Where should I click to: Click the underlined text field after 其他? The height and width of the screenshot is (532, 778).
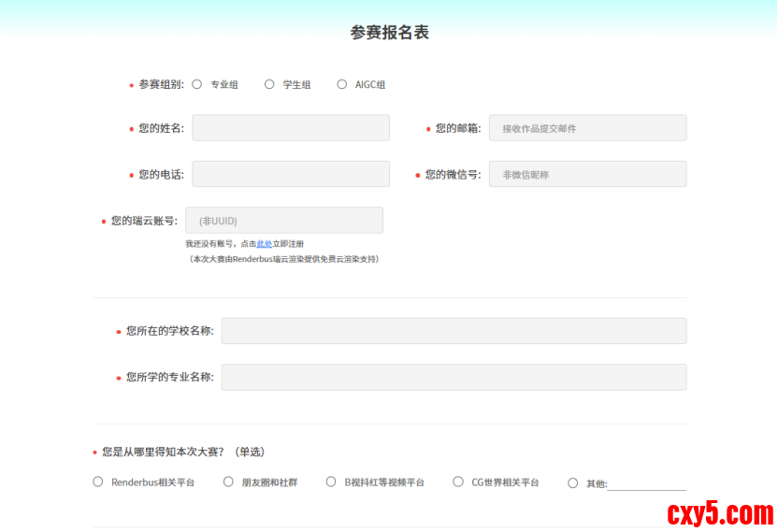pyautogui.click(x=646, y=483)
